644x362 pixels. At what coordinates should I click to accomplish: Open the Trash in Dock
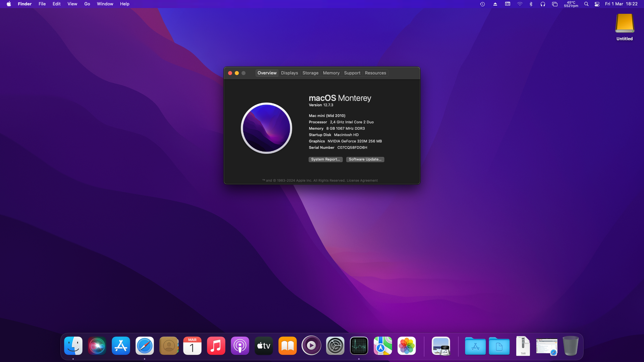click(571, 346)
